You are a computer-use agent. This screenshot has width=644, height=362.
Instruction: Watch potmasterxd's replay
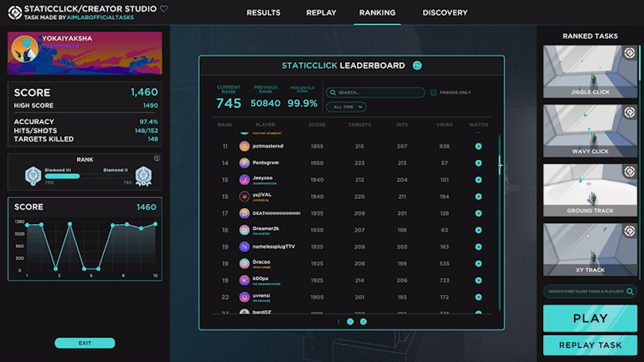pos(478,146)
